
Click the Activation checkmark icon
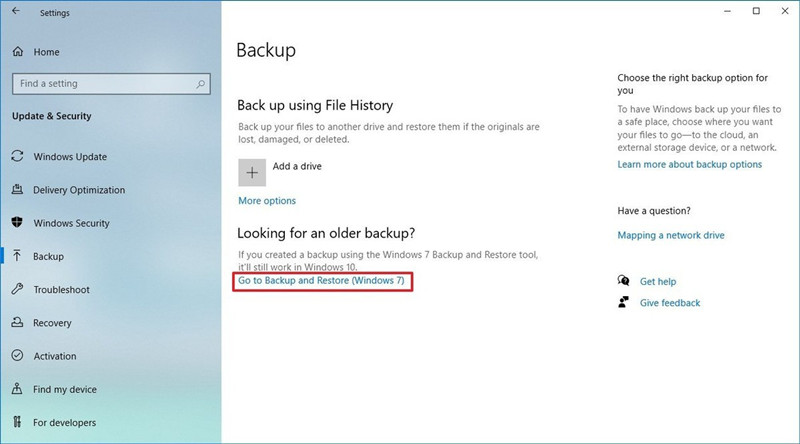[x=17, y=356]
